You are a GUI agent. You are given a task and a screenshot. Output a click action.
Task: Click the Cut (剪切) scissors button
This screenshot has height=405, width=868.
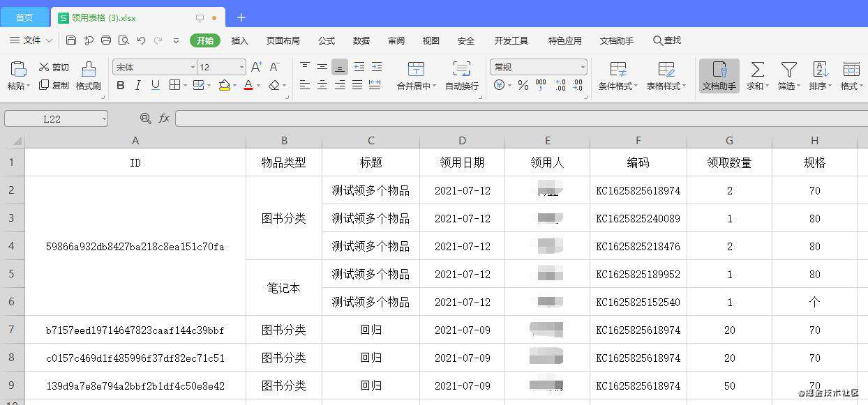54,68
